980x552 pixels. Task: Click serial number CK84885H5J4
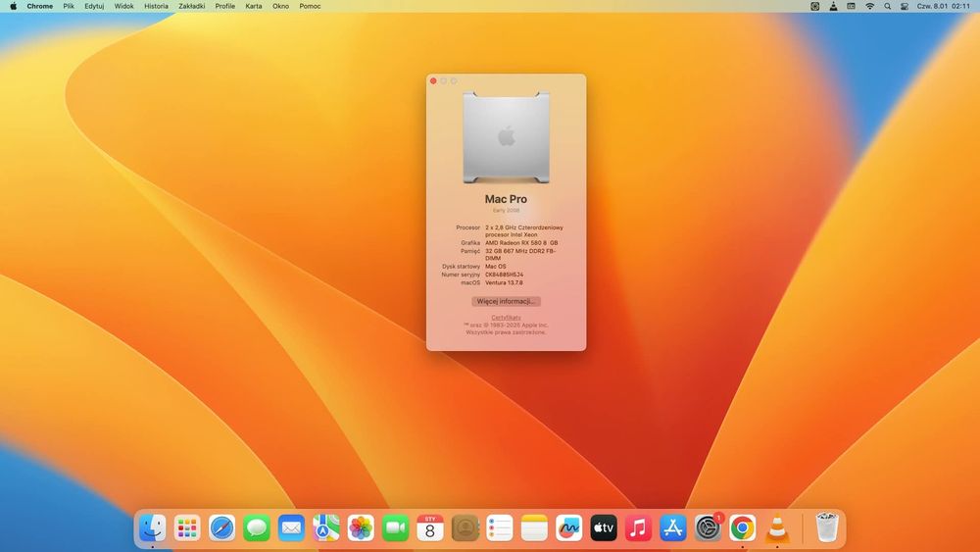(505, 275)
